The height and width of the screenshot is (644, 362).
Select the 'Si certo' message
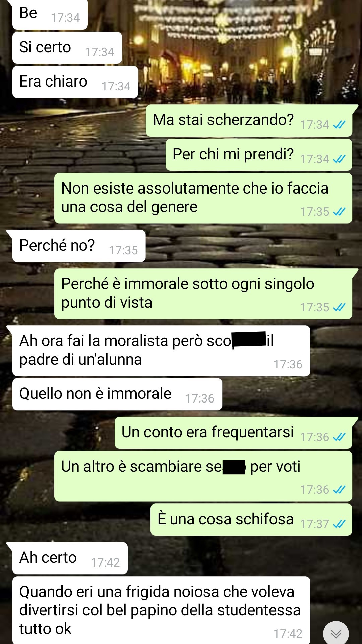[x=67, y=48]
